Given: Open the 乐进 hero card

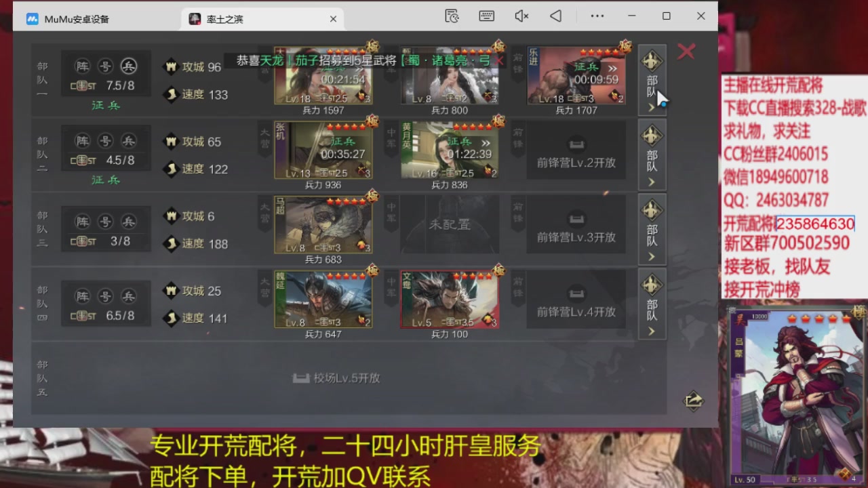Looking at the screenshot, I should (576, 75).
